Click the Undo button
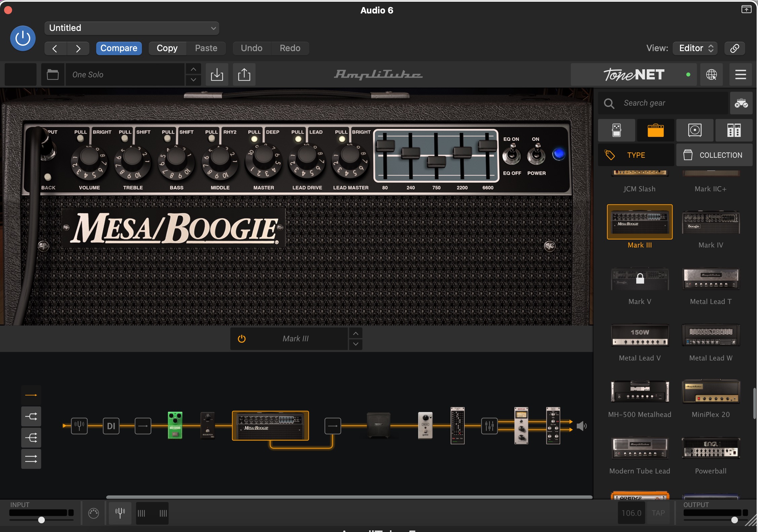This screenshot has height=532, width=758. [x=252, y=48]
